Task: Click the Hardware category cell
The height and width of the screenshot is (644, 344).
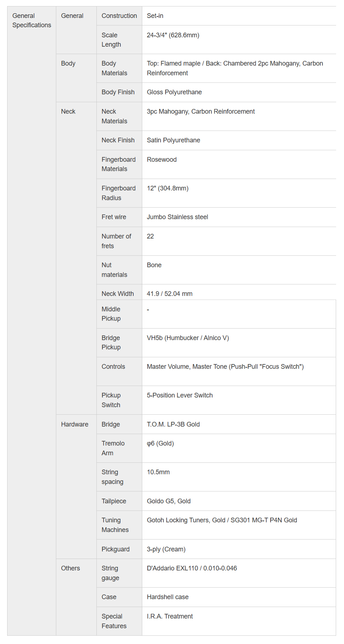Action: tap(75, 424)
